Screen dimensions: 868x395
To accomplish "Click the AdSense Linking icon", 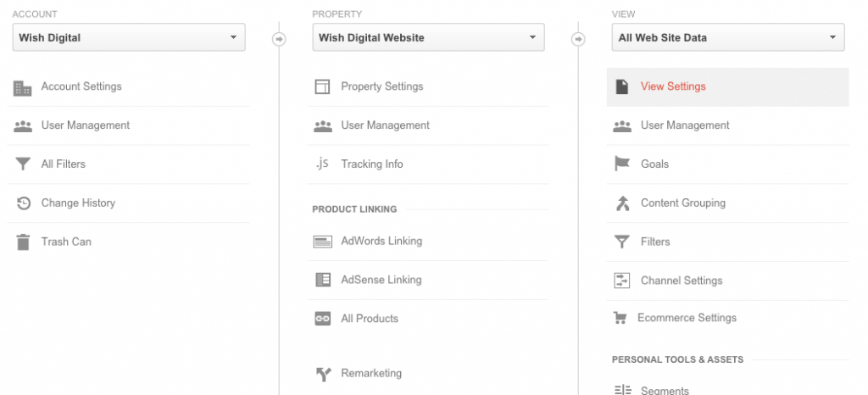I will click(x=323, y=280).
